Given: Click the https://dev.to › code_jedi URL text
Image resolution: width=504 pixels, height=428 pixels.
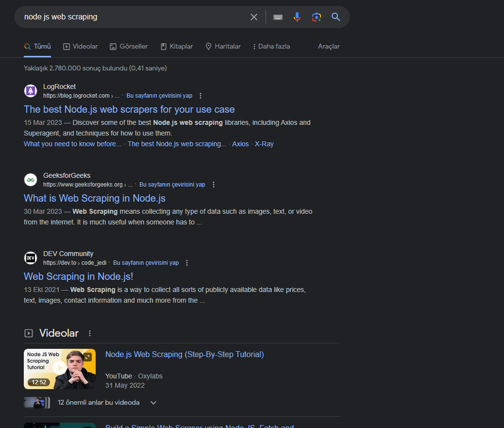Looking at the screenshot, I should (75, 263).
